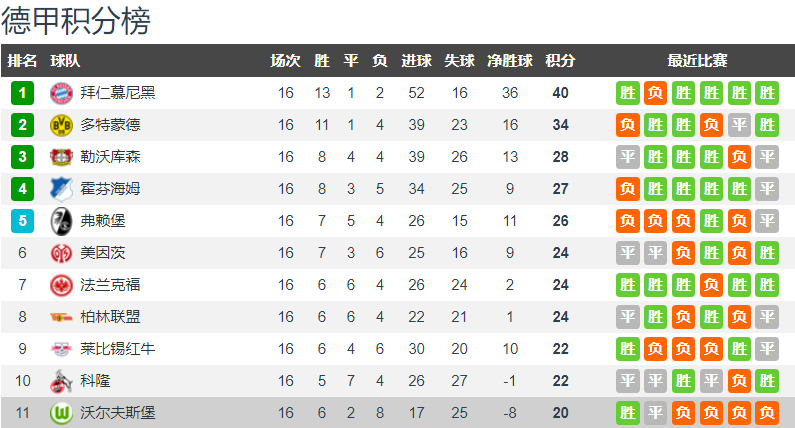Click the cyan rank 5 badge
The image size is (795, 428).
point(22,221)
